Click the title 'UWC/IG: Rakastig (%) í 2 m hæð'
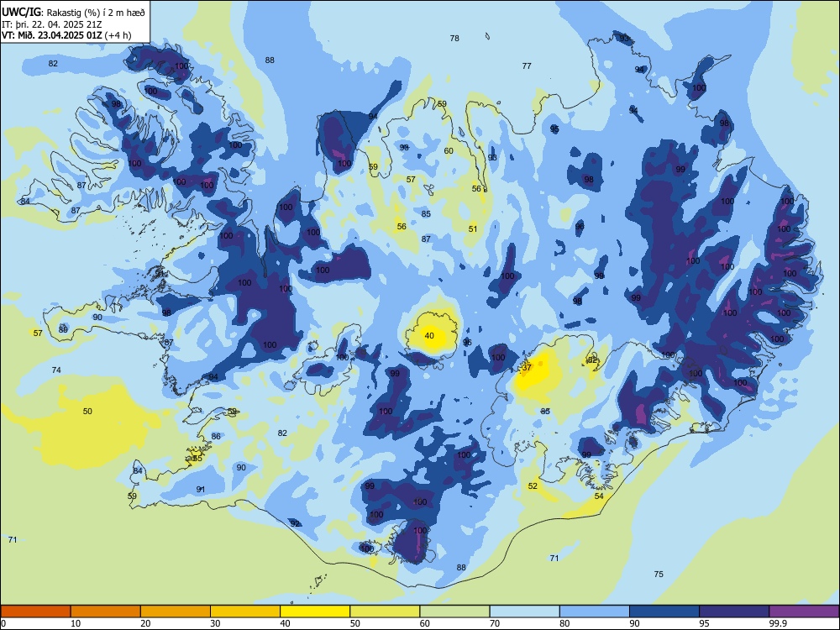Viewport: 840px width, 630px height. 73,12
